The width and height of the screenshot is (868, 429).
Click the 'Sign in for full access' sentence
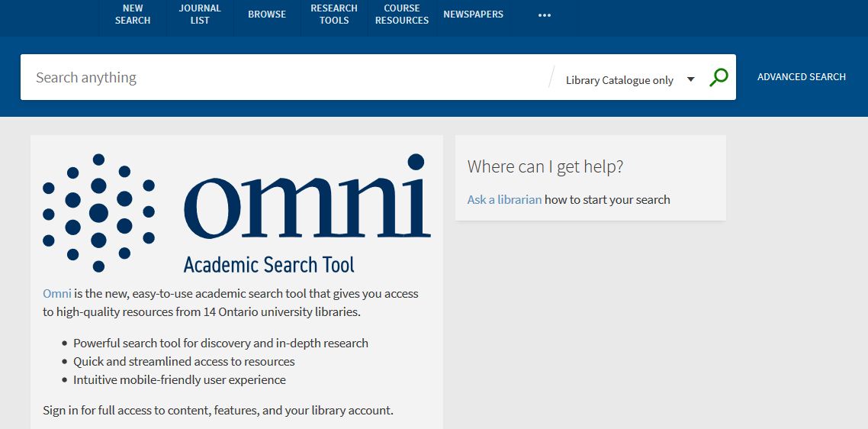(x=218, y=411)
